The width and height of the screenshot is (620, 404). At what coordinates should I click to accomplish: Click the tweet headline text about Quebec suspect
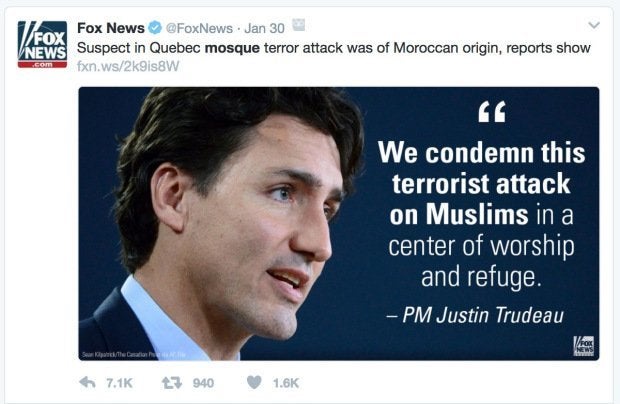click(x=334, y=48)
